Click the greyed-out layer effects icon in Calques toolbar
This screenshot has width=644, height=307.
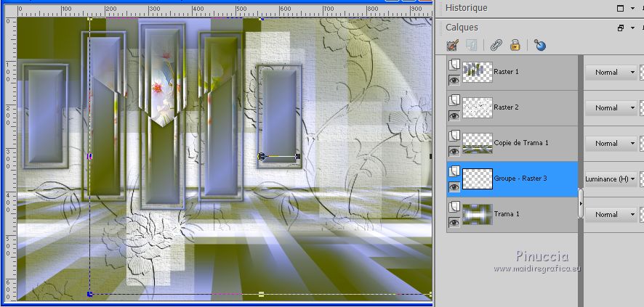pos(472,45)
